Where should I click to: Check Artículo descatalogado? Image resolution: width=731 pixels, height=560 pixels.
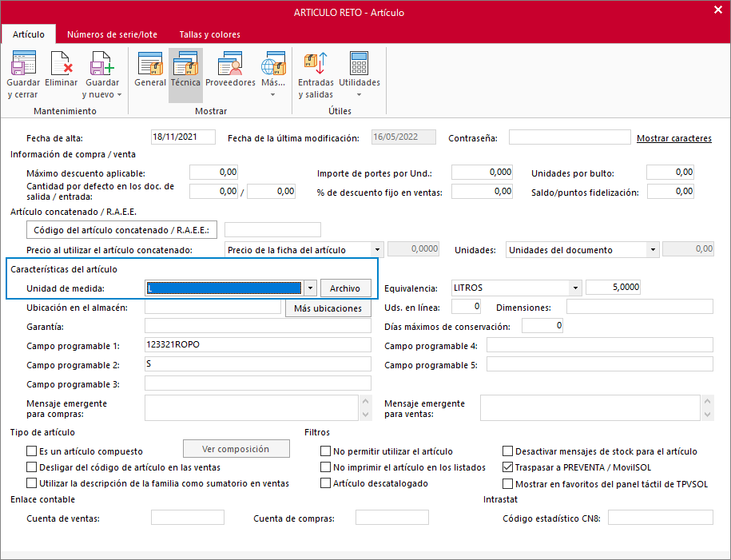pyautogui.click(x=325, y=483)
